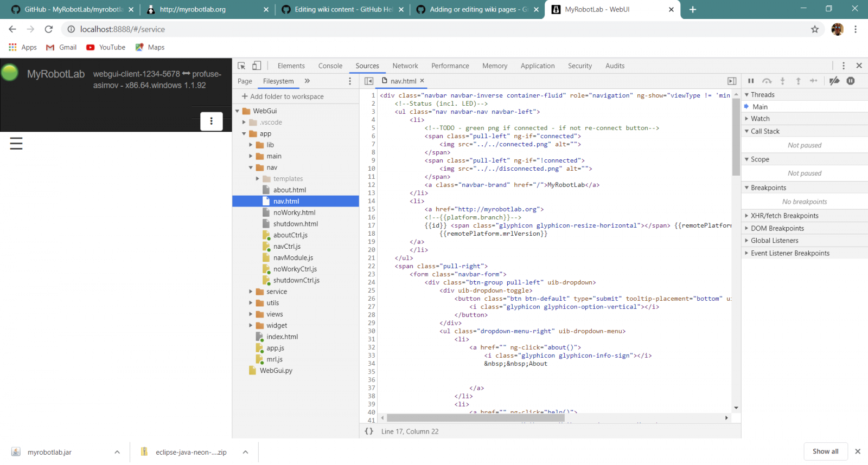The height and width of the screenshot is (465, 868).
Task: View site information icon in address bar
Action: pyautogui.click(x=71, y=29)
